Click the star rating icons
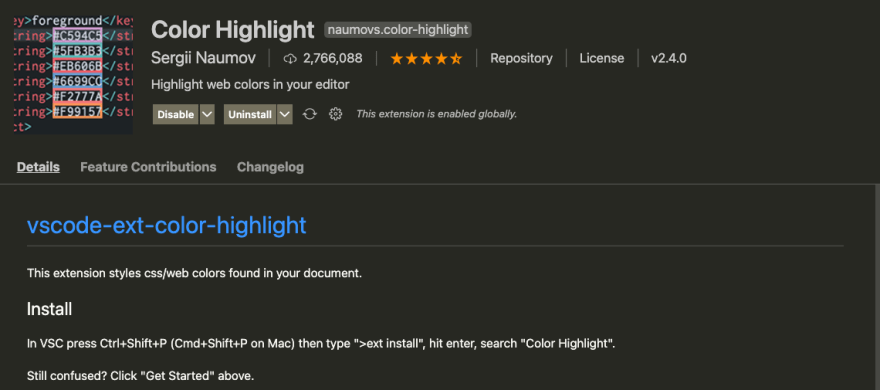 [x=426, y=58]
